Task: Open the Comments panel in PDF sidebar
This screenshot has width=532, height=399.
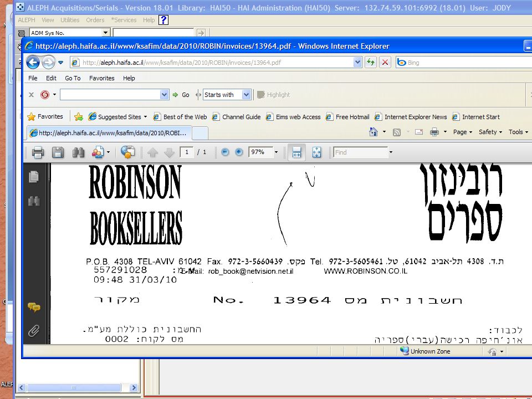Action: pyautogui.click(x=34, y=307)
